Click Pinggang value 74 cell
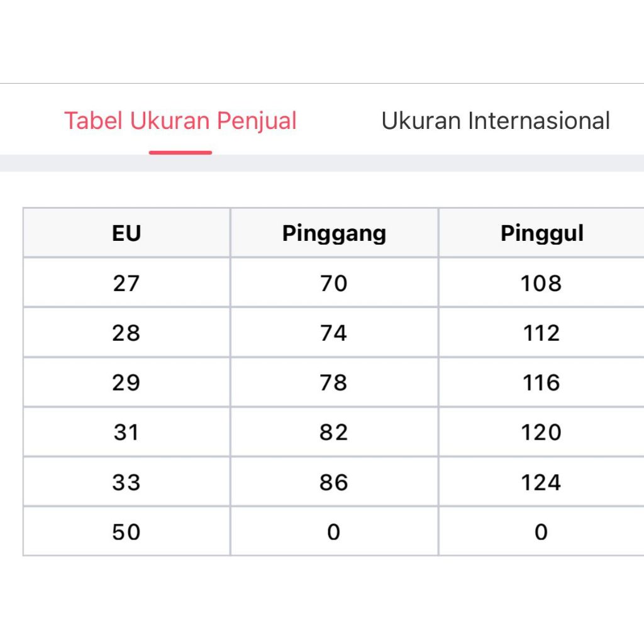This screenshot has width=644, height=644. pos(334,333)
